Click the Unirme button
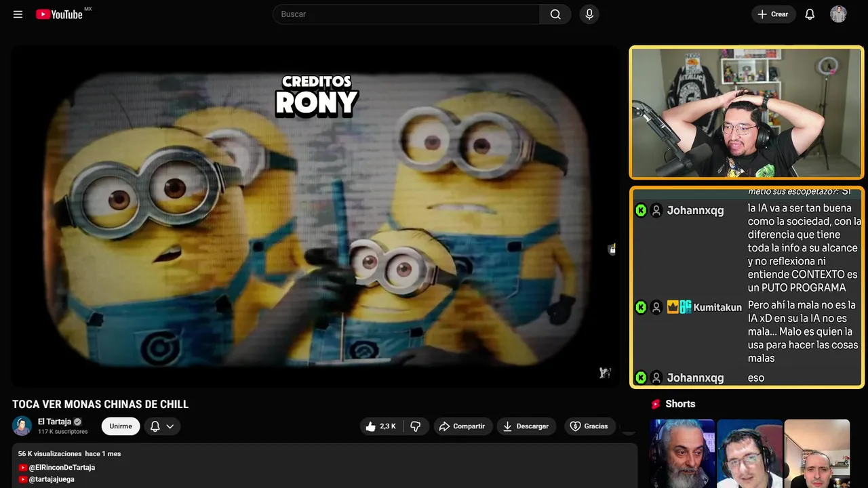The image size is (868, 488). tap(121, 426)
